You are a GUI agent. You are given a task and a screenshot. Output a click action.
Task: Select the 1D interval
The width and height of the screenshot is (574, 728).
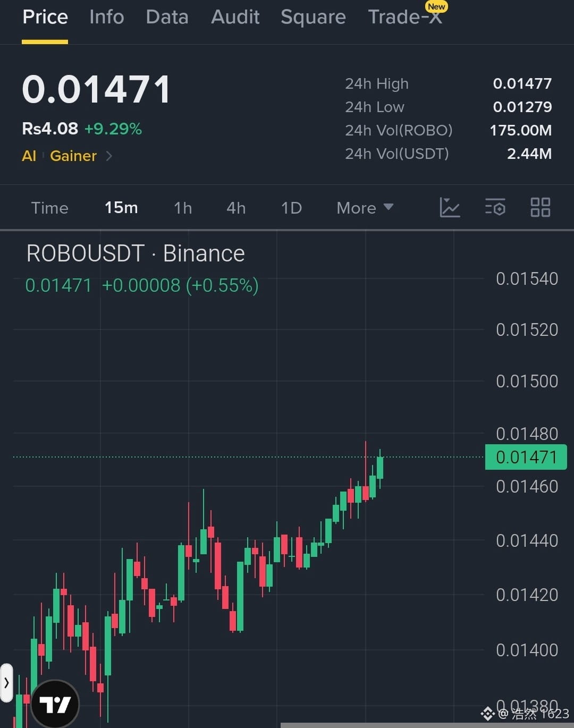tap(291, 208)
